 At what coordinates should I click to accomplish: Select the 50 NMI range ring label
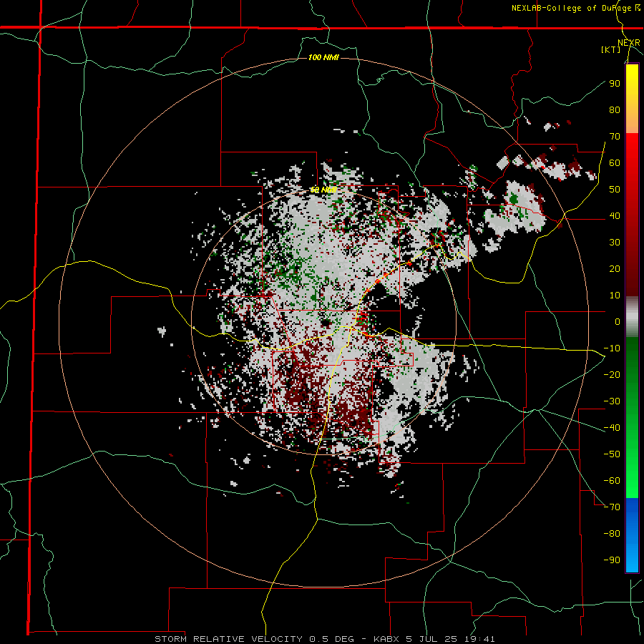pyautogui.click(x=323, y=190)
